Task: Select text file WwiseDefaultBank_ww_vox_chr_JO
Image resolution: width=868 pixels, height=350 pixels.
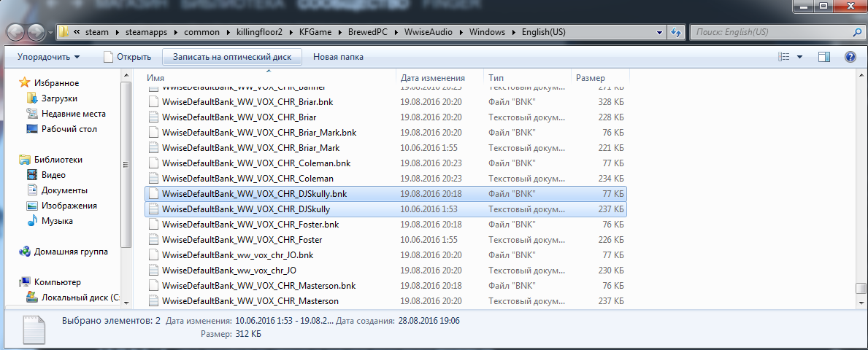Action: click(x=386, y=271)
